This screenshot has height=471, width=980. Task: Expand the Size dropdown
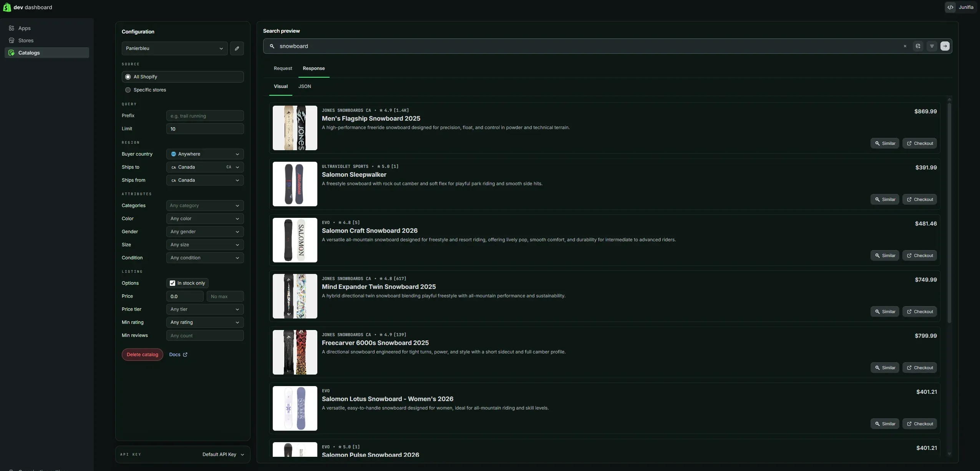coord(205,245)
